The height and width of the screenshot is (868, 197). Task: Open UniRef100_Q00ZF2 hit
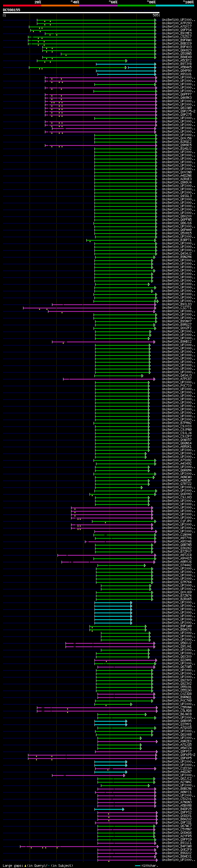[x=177, y=328]
